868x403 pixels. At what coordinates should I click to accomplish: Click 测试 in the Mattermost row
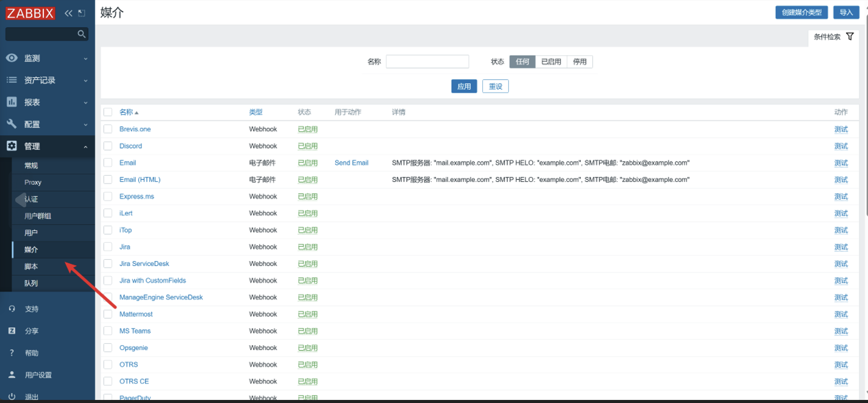[841, 314]
